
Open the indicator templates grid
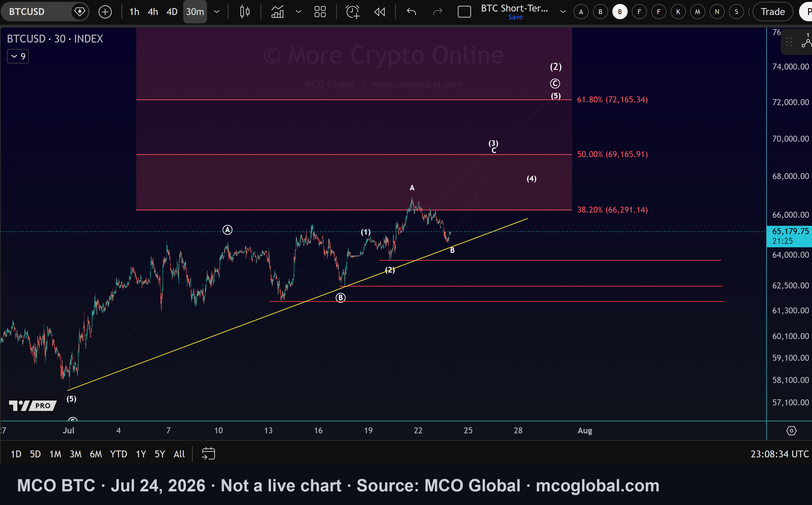point(320,12)
